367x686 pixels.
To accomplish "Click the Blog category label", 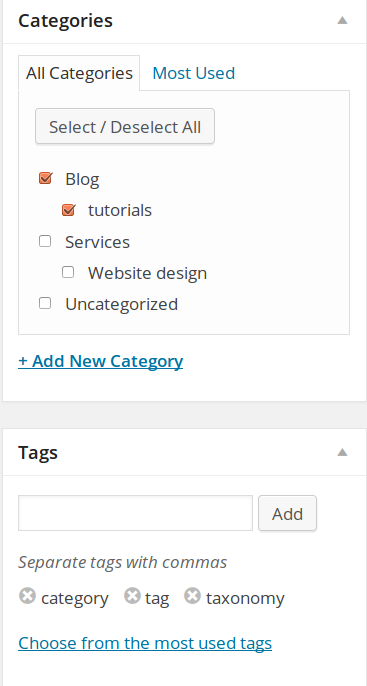I will click(82, 179).
